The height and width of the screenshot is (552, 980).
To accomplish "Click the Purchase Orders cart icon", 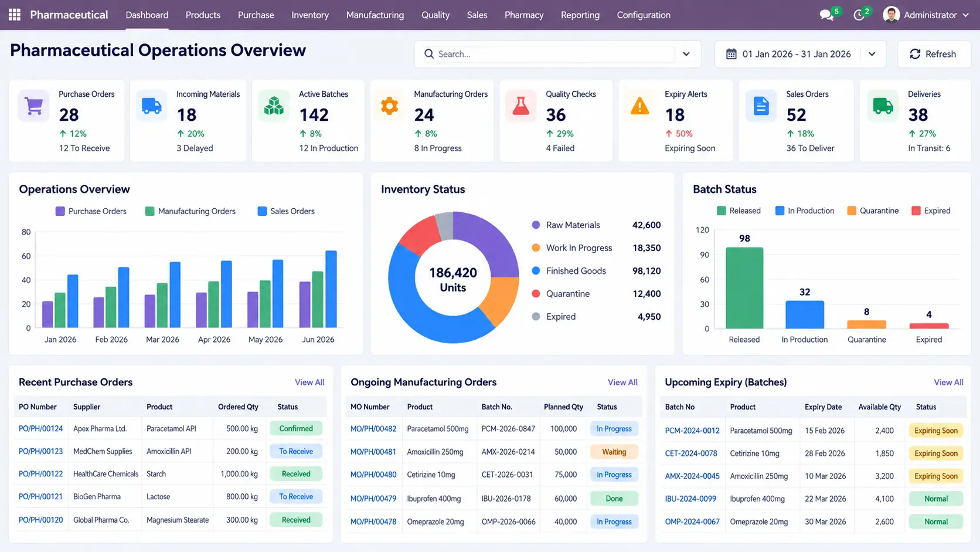I will (x=34, y=106).
